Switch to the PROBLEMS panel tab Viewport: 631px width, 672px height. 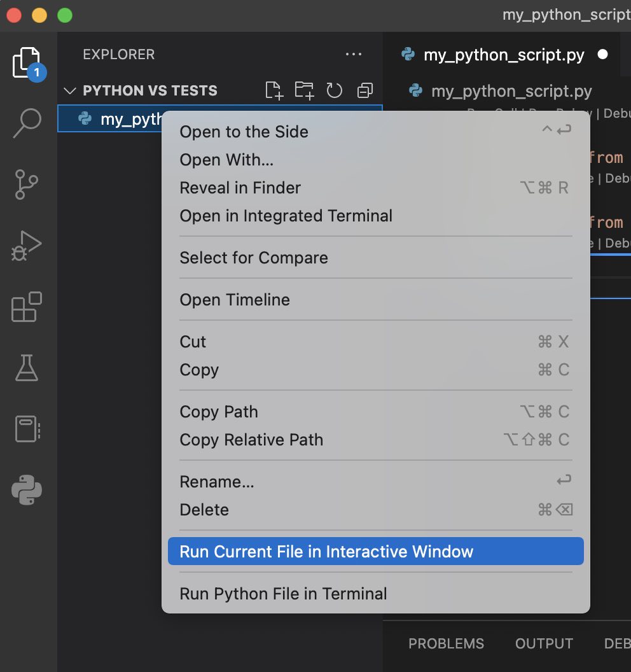pos(446,643)
